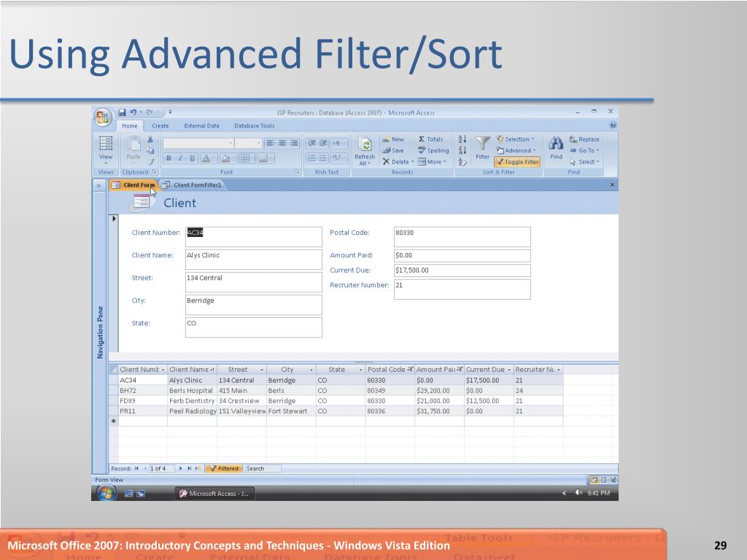Open the Delete dropdown arrow
The width and height of the screenshot is (747, 560).
point(413,162)
